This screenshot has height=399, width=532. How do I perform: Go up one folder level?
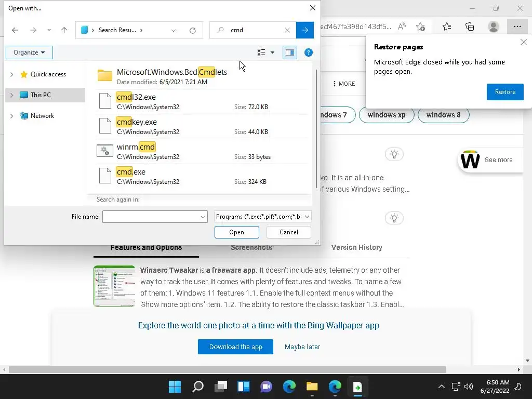coord(64,30)
